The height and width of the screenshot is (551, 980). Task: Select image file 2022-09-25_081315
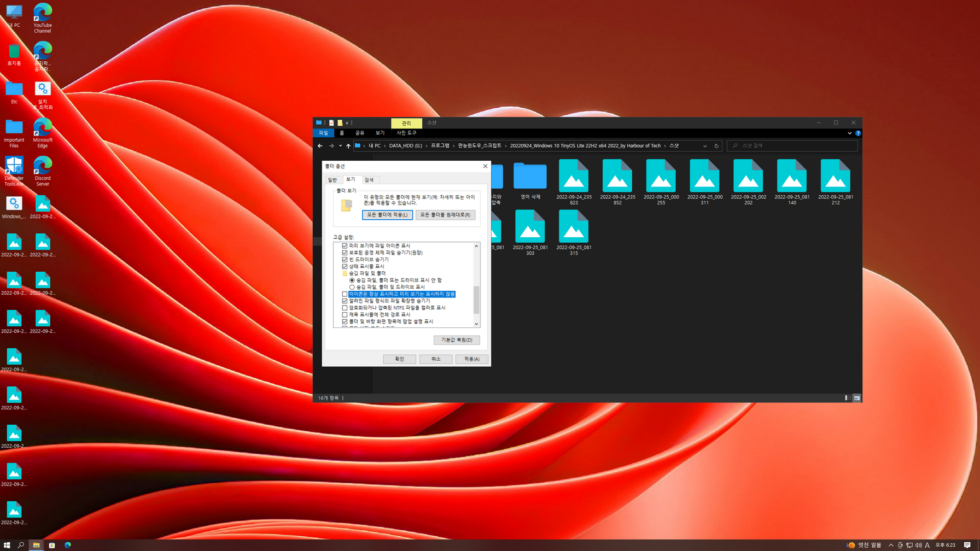574,233
